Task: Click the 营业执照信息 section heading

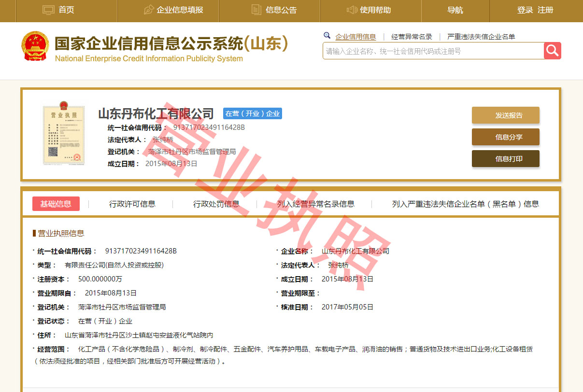Action: 61,233
